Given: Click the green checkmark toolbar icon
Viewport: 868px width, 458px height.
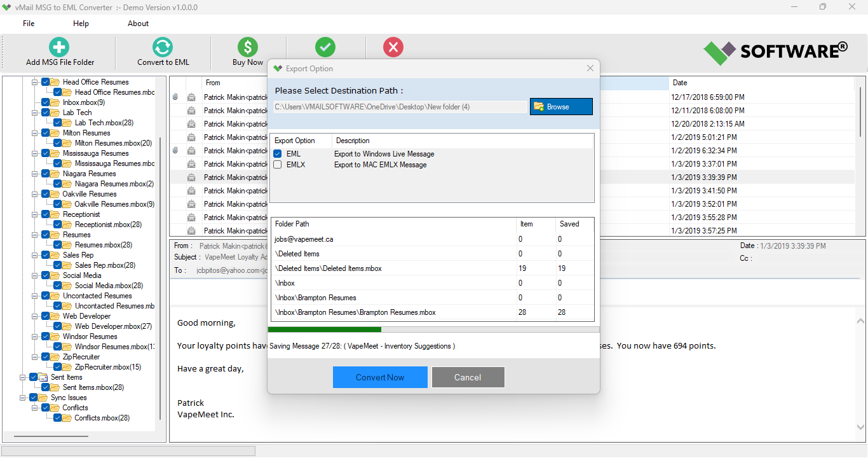Looking at the screenshot, I should [325, 47].
